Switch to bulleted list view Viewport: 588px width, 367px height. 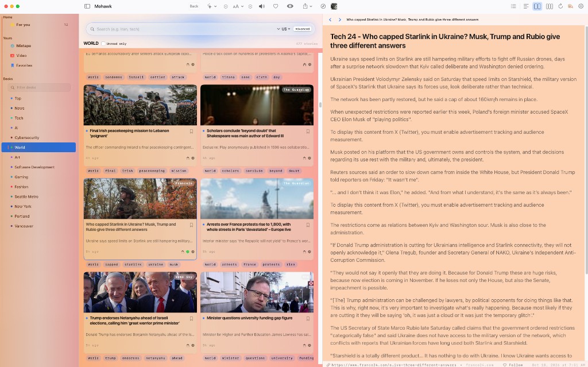click(513, 6)
